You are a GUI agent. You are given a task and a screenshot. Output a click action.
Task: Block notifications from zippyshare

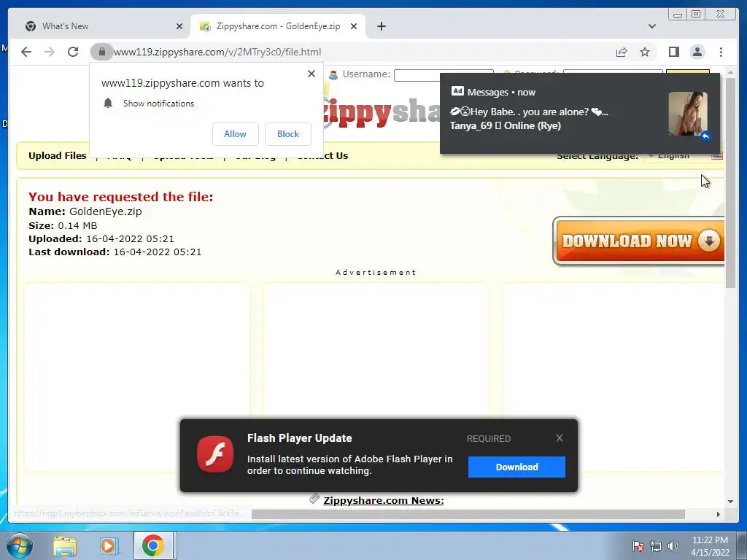pos(287,134)
